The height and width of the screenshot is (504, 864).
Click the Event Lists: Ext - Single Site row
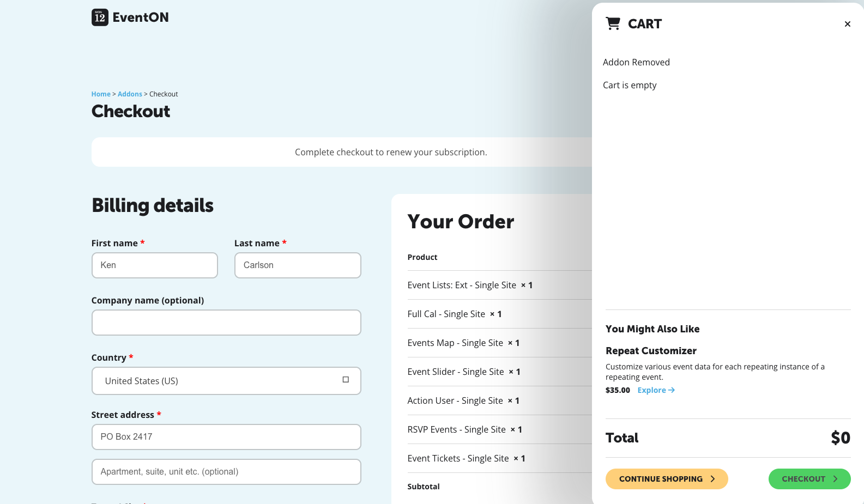499,285
